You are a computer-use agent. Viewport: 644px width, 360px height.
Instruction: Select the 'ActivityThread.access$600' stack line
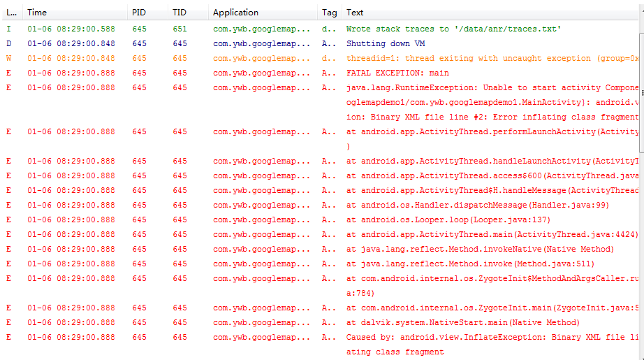(321, 176)
